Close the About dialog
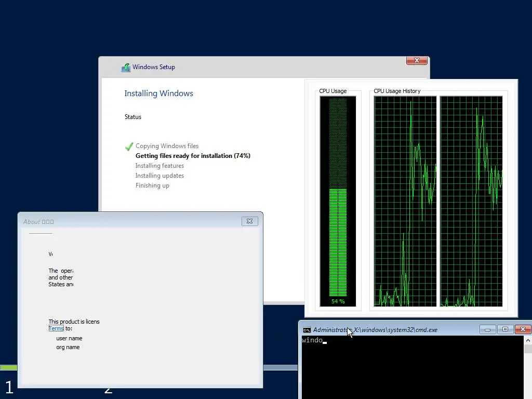The width and height of the screenshot is (532, 399). 250,221
